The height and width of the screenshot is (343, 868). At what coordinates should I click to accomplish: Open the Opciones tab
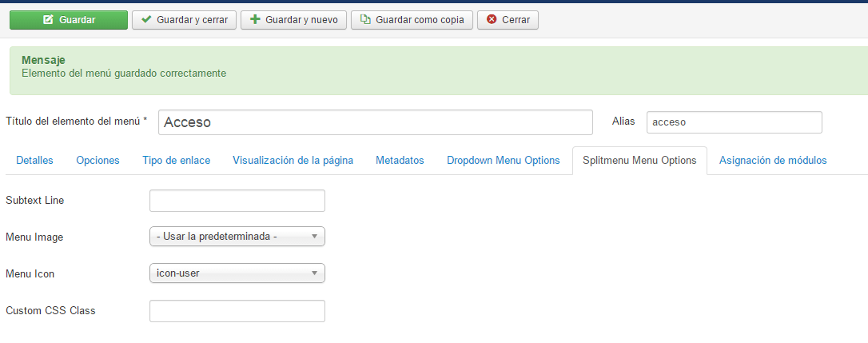pos(98,161)
